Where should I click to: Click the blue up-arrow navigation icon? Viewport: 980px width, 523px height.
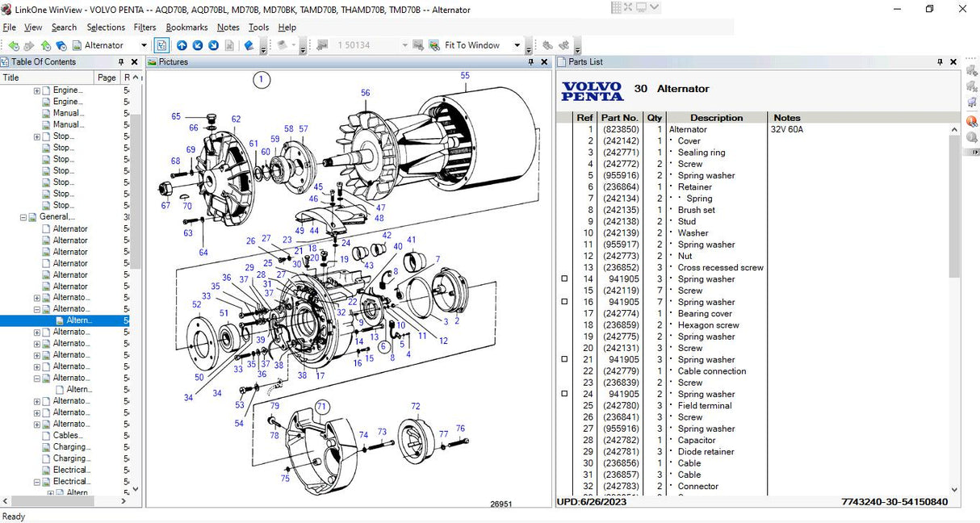point(183,46)
